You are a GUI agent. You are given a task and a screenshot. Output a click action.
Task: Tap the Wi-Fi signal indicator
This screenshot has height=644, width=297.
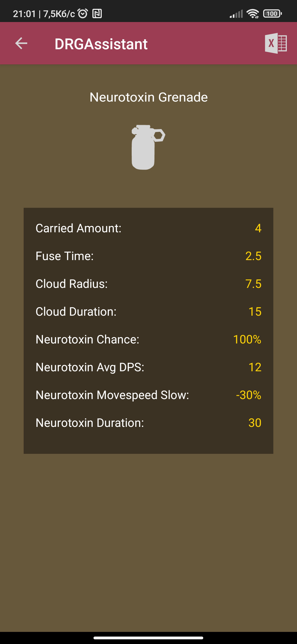pos(253,13)
